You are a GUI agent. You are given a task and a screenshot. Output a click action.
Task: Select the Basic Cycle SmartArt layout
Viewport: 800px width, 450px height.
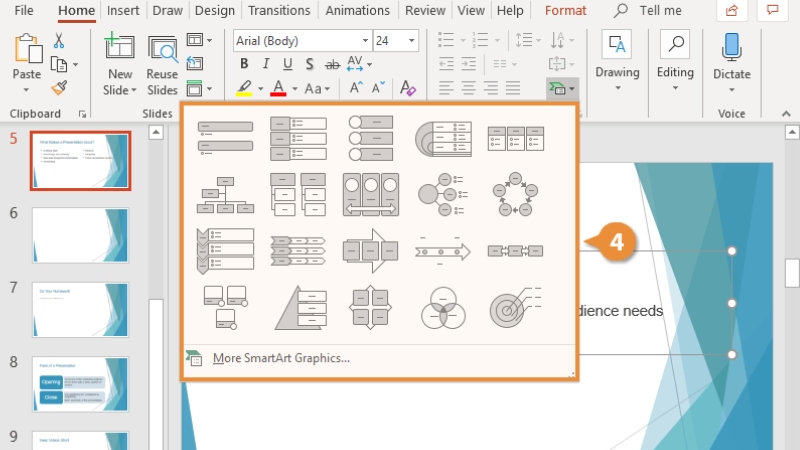515,194
